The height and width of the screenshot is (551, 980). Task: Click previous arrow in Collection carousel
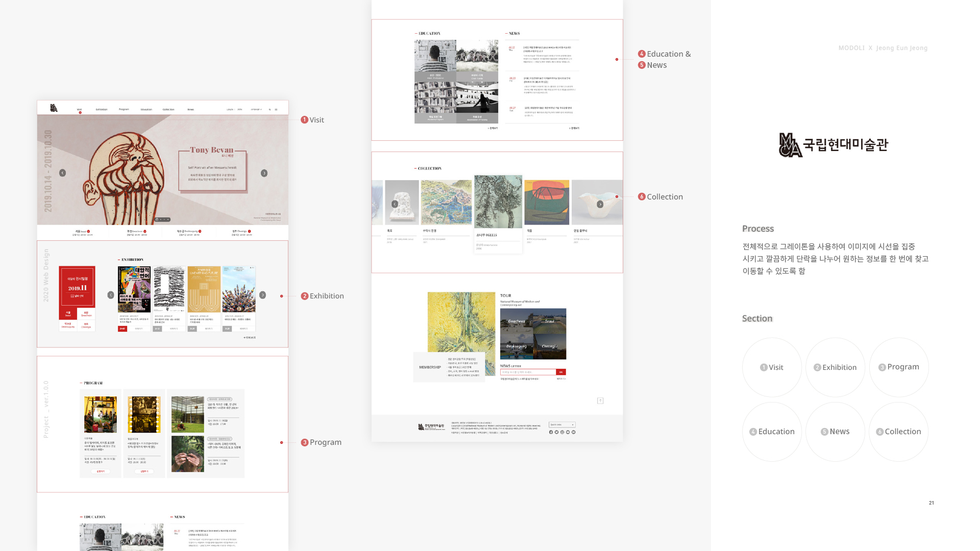[x=395, y=204]
